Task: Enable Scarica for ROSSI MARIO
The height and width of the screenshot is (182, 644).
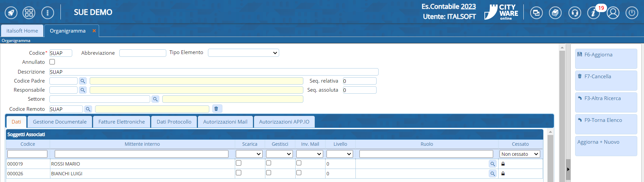Action: (239, 163)
